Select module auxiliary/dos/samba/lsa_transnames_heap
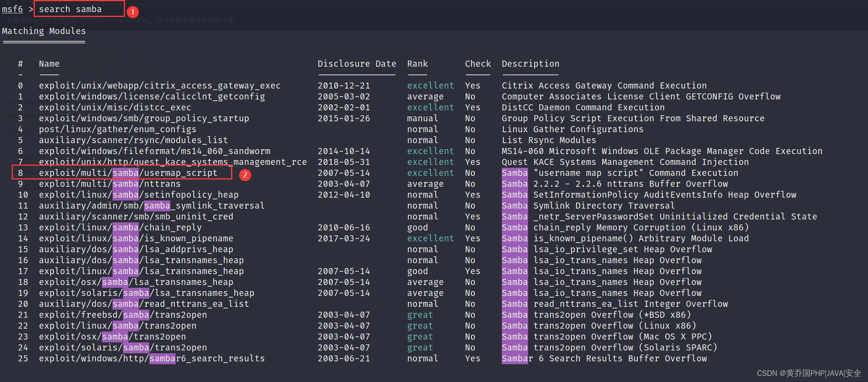 (x=141, y=260)
